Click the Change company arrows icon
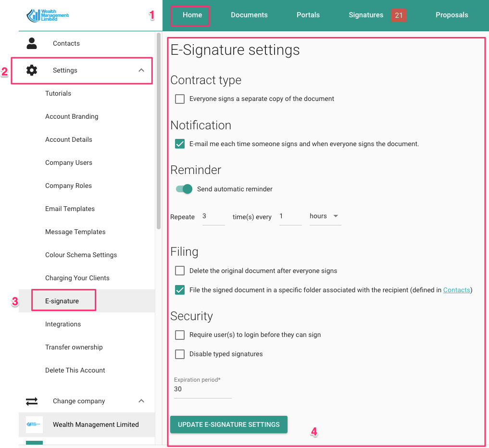489x448 pixels. click(32, 401)
